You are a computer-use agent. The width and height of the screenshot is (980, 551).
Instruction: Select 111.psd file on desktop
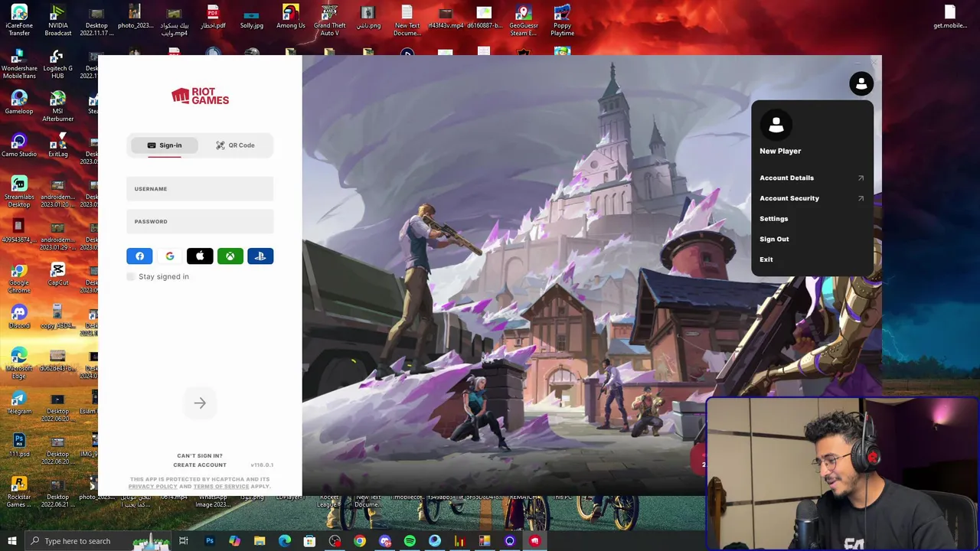(x=19, y=445)
